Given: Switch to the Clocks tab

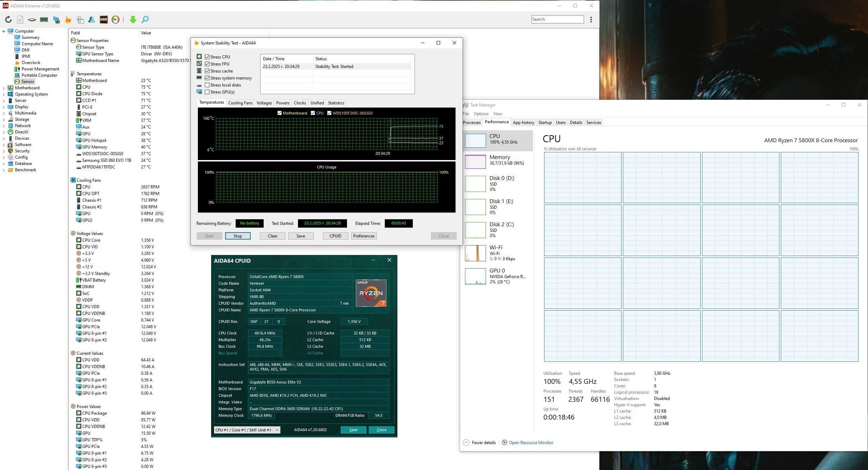Looking at the screenshot, I should pos(300,103).
